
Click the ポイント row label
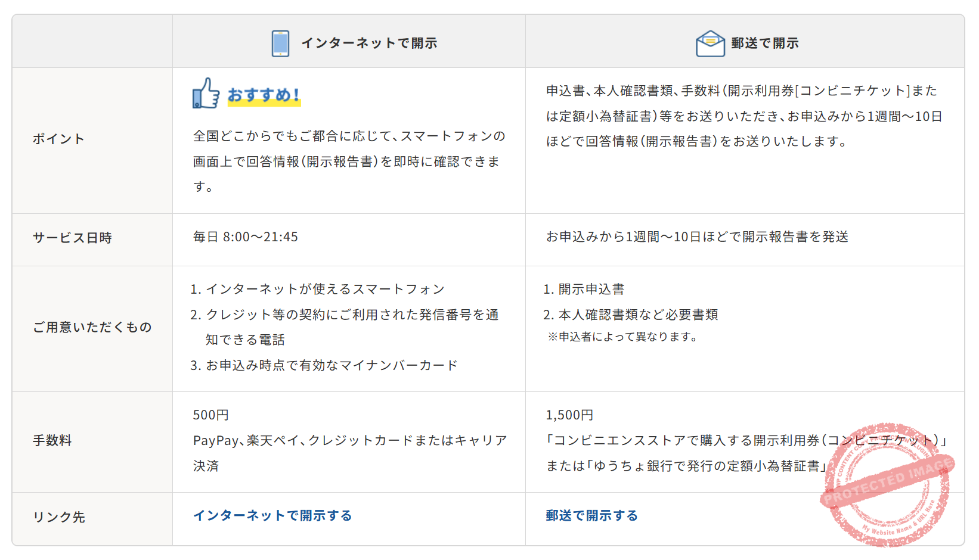(59, 139)
